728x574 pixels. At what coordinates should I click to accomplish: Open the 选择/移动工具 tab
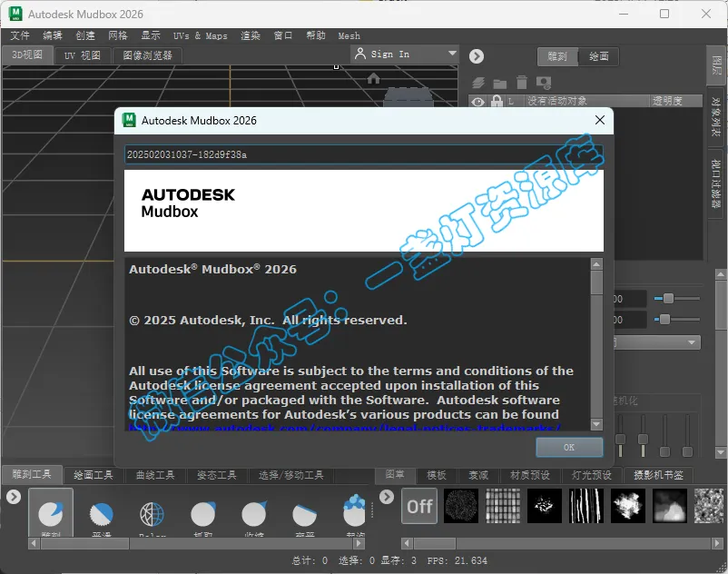pos(290,475)
